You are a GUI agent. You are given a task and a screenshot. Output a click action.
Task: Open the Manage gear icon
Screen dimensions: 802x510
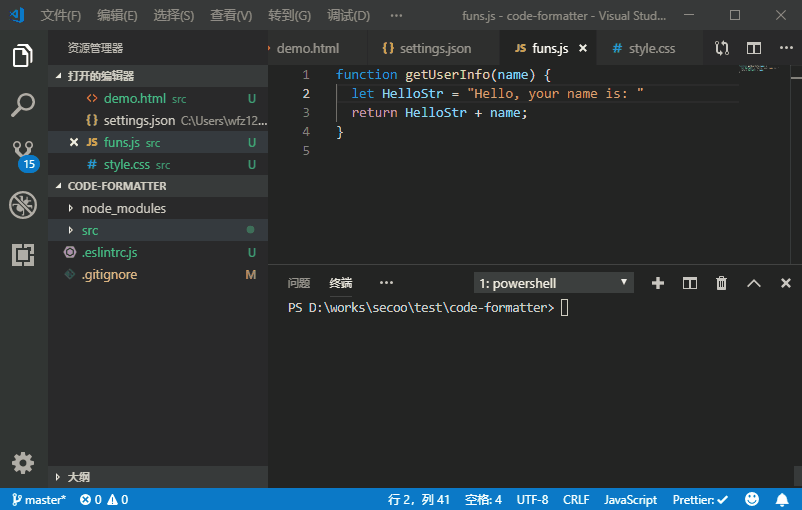23,463
